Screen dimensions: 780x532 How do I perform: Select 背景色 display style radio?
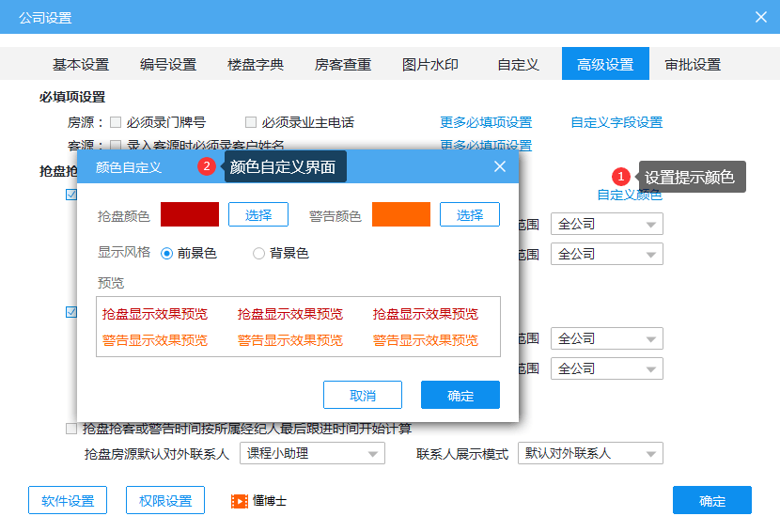(x=259, y=254)
